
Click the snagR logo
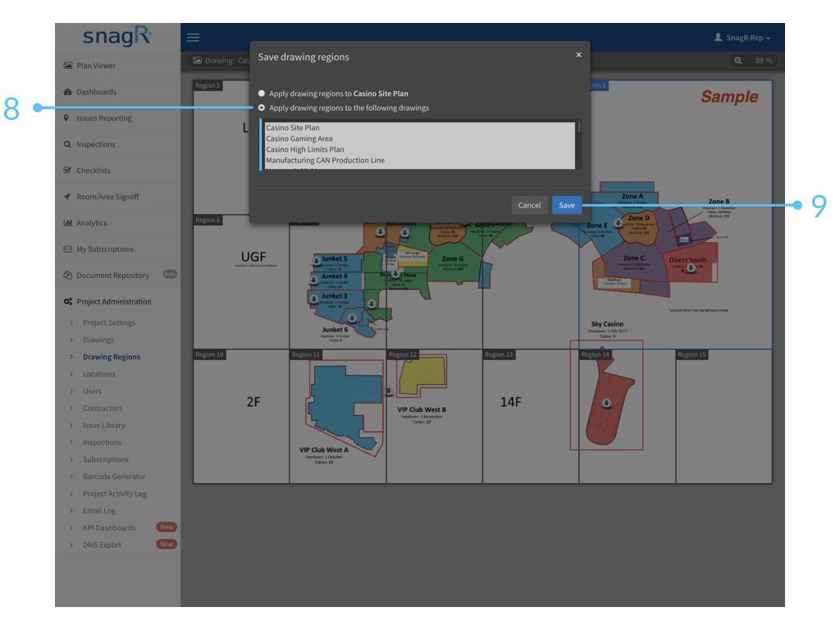point(117,36)
